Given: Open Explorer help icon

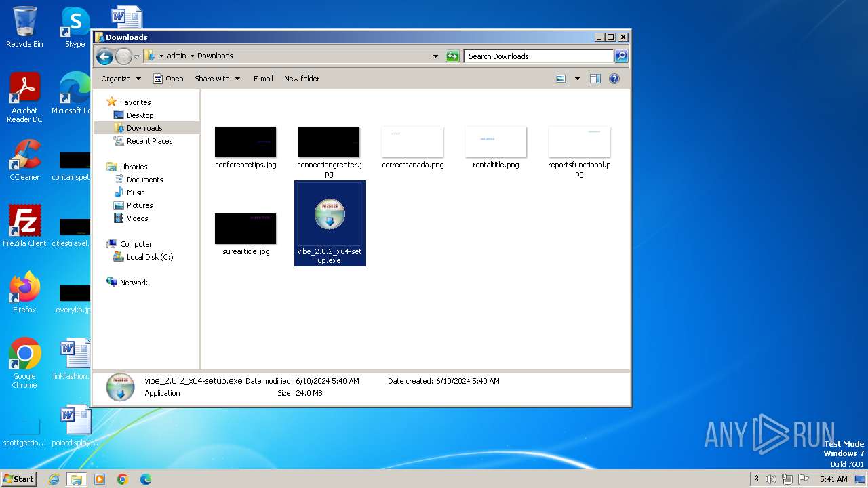Looking at the screenshot, I should 614,79.
